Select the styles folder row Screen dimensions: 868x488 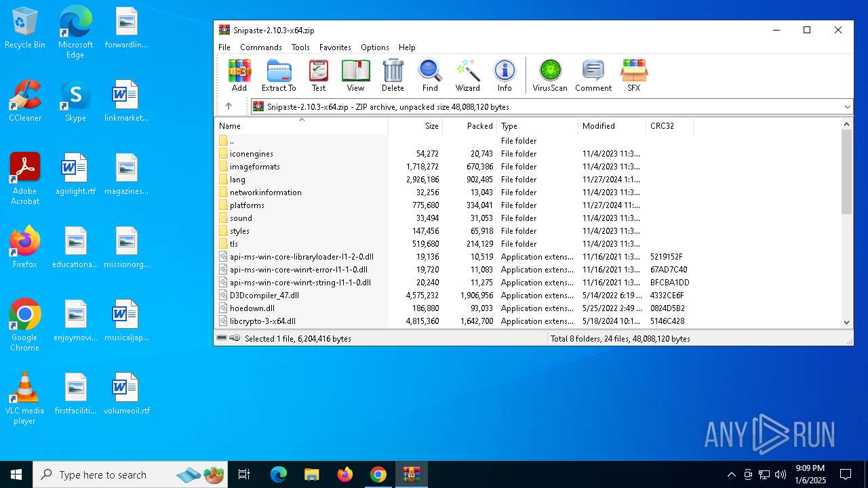pyautogui.click(x=454, y=231)
